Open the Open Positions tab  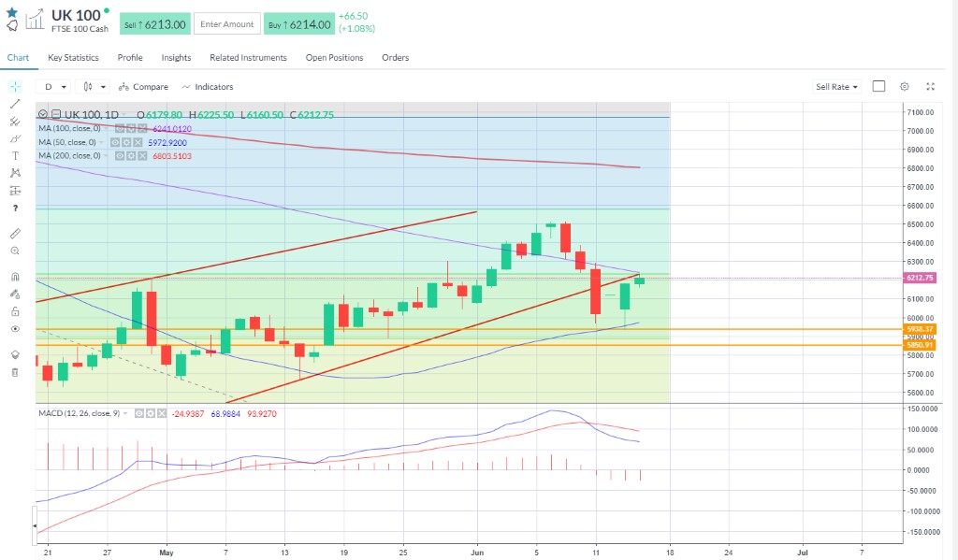(334, 57)
